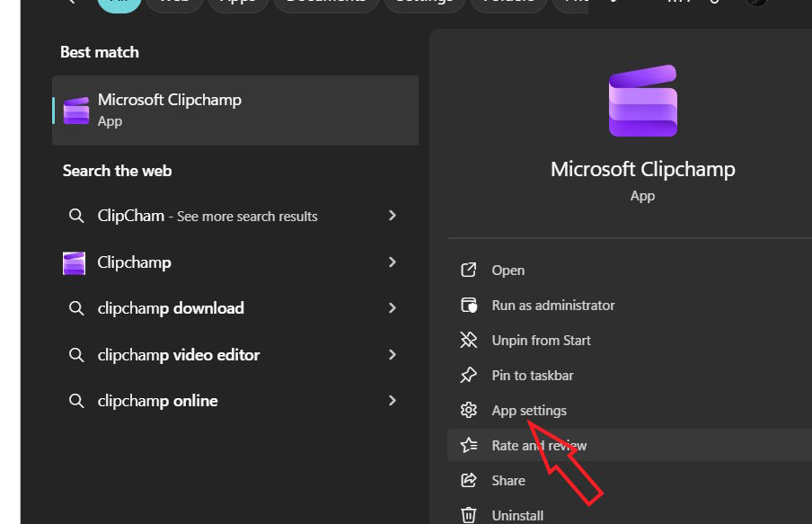Click the Run as administrator option
Viewport: 812px width, 524px height.
coord(552,305)
